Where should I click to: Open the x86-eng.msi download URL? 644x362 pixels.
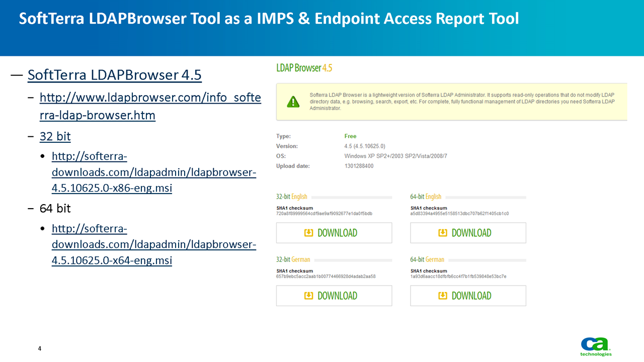pos(154,172)
